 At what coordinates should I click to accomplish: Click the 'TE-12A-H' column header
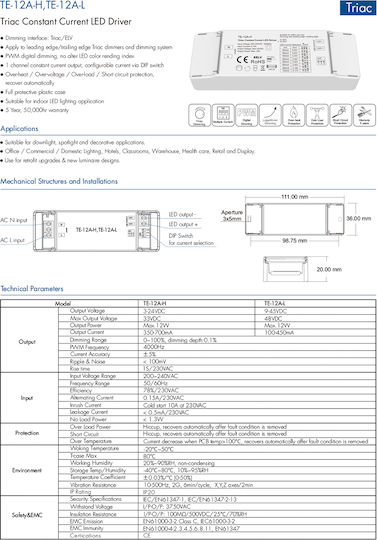coord(155,303)
